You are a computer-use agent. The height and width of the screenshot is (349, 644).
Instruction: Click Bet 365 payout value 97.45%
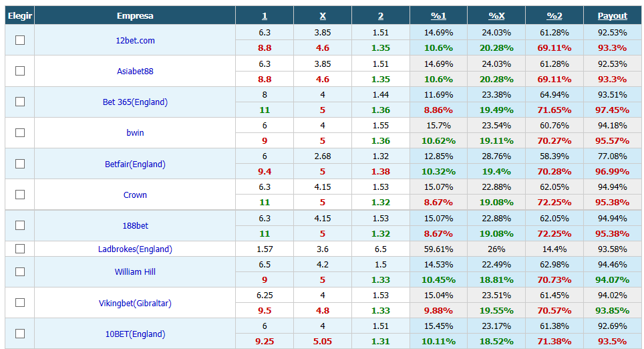tap(613, 110)
